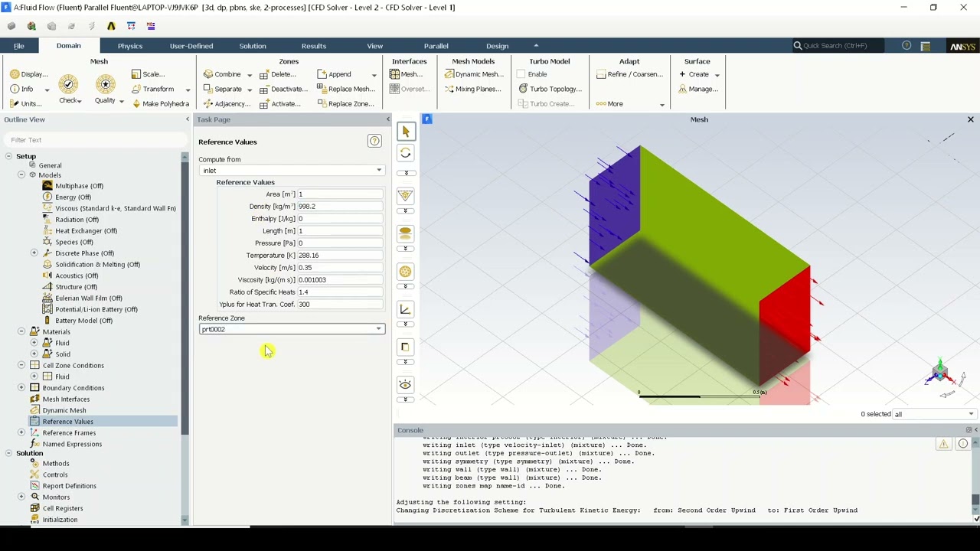Open the Turbo Topology dialog
This screenshot has height=551, width=980.
550,90
